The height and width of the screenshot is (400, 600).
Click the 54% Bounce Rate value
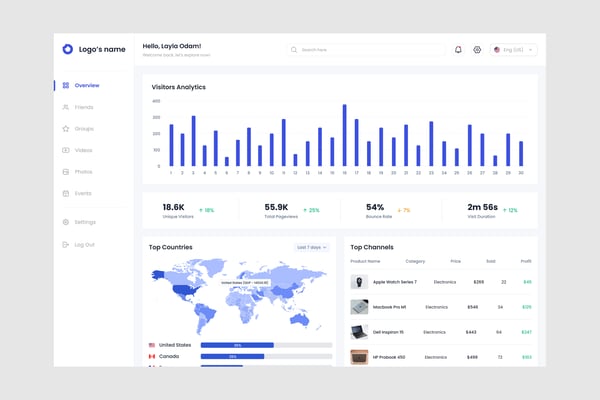375,207
